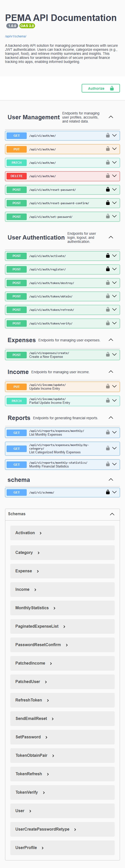Click lock icon on GET /api/v1/auth/me/

(x=108, y=135)
